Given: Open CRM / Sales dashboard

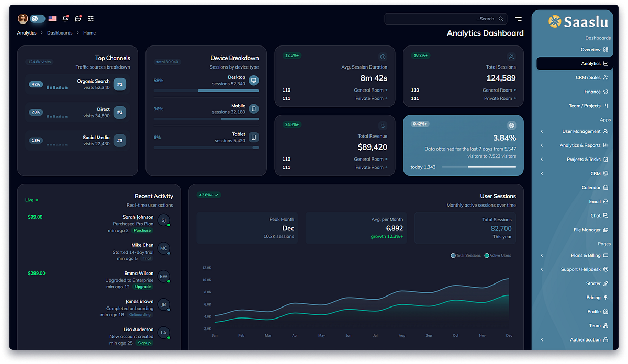Looking at the screenshot, I should (574, 78).
